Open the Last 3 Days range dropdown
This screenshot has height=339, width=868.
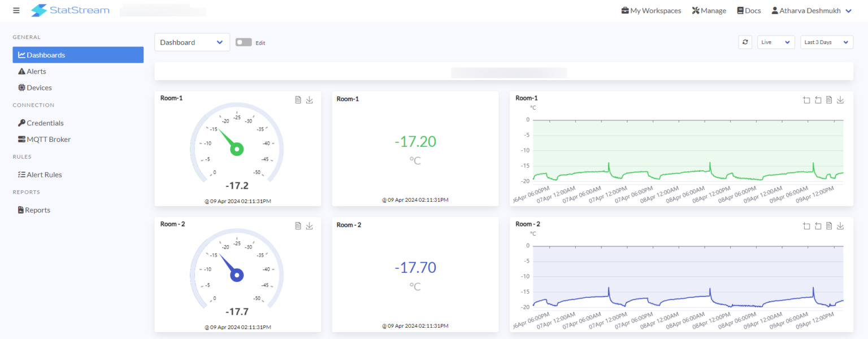pyautogui.click(x=827, y=42)
